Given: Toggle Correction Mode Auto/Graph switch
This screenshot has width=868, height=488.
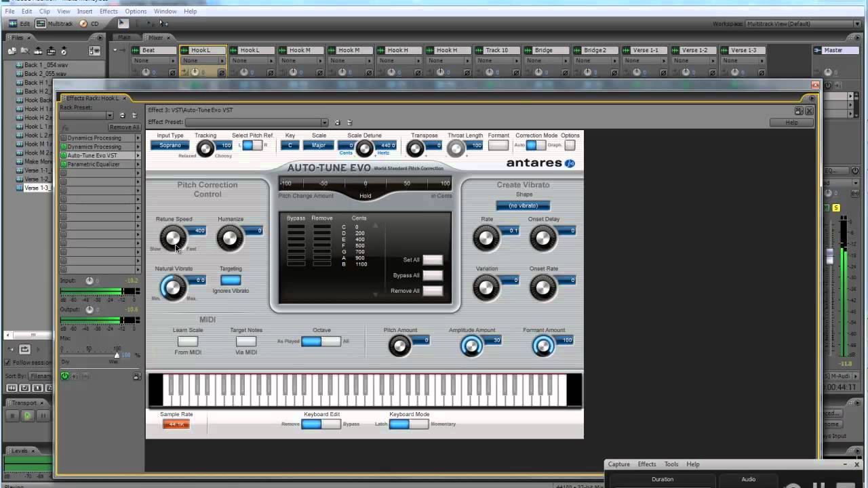Looking at the screenshot, I should click(x=536, y=145).
